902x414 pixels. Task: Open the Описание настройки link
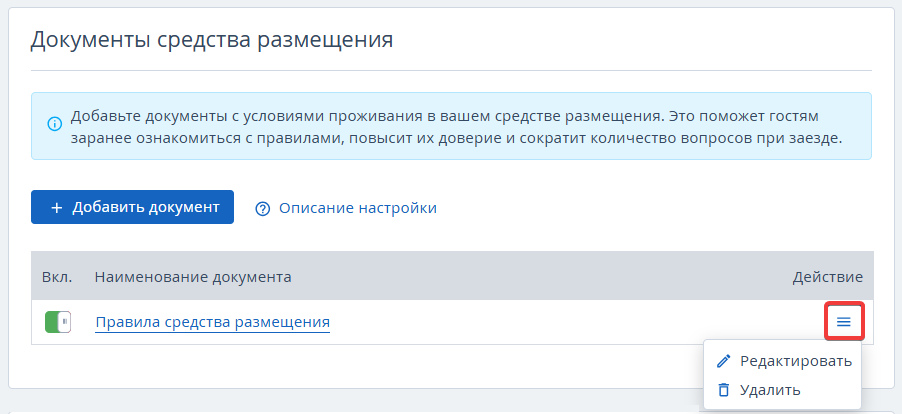point(357,208)
